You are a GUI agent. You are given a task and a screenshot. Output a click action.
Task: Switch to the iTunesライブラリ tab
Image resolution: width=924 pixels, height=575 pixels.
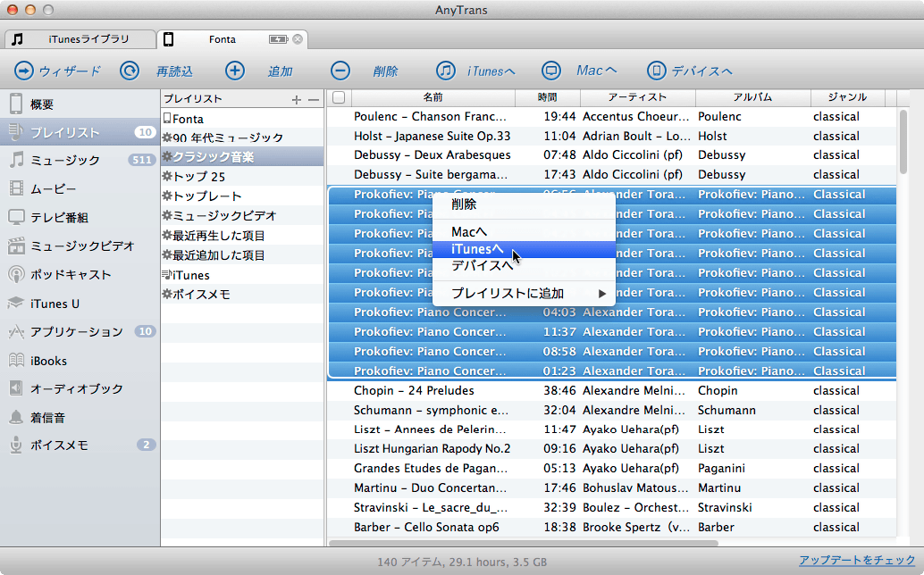click(x=80, y=39)
